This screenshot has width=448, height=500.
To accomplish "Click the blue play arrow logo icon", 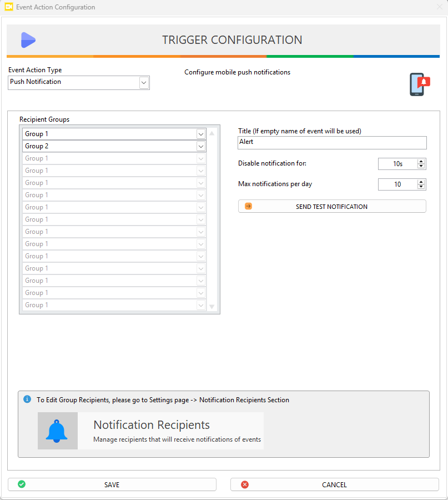I will tap(28, 40).
